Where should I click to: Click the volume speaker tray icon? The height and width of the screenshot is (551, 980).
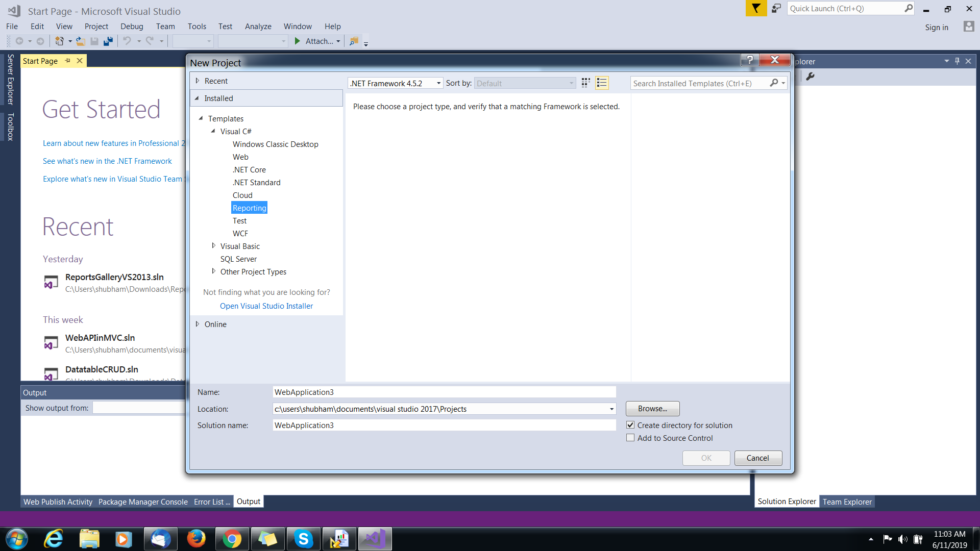tap(902, 539)
